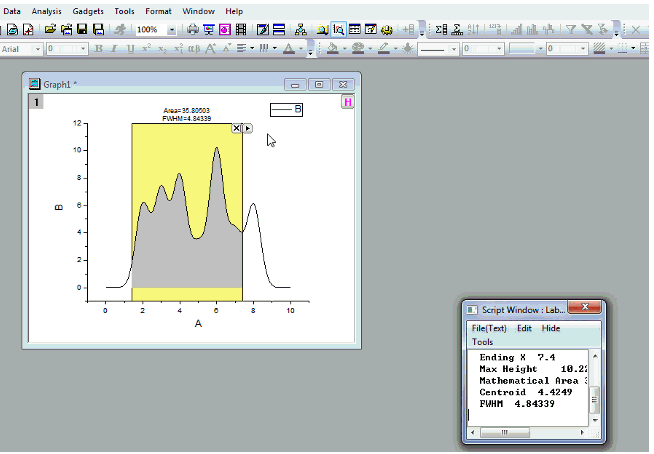654x454 pixels.
Task: Open the Help menu
Action: pos(234,11)
